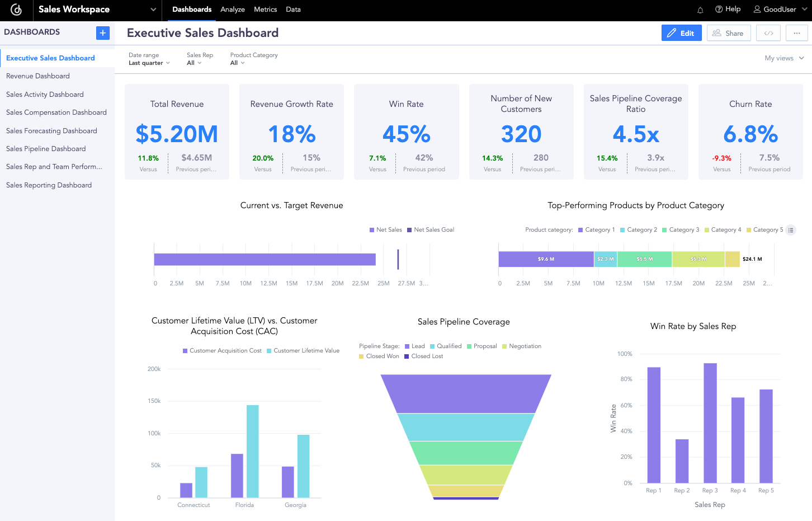
Task: Toggle the Net Sales legend entry
Action: pos(385,229)
